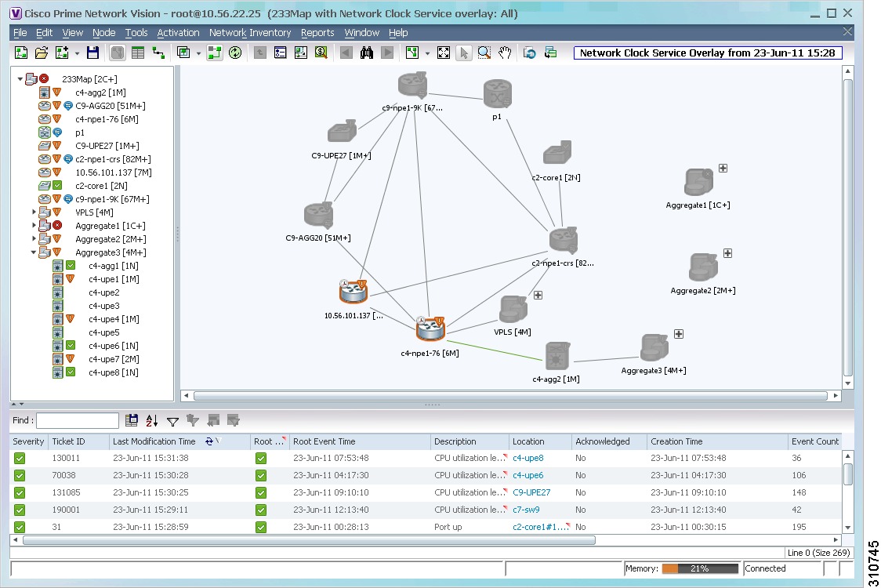This screenshot has width=881, height=588.
Task: Select the c2-core1 [2N] tree item
Action: coord(101,186)
